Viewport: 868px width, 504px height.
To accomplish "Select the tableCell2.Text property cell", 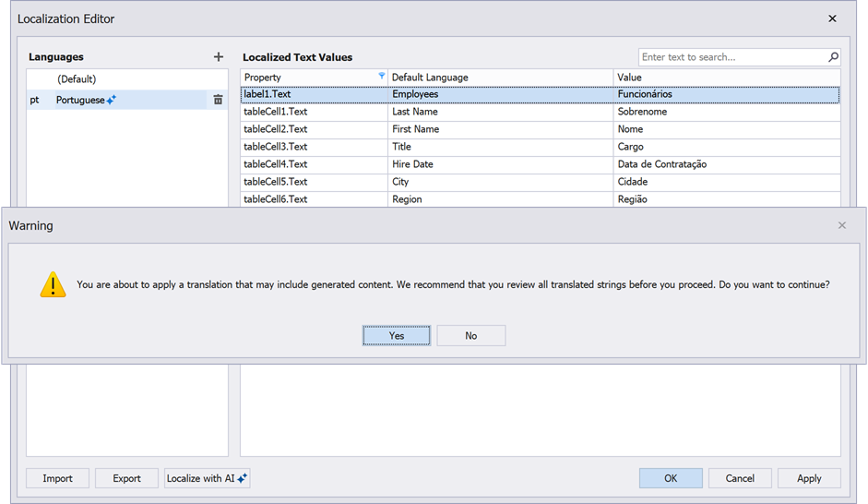I will [315, 129].
